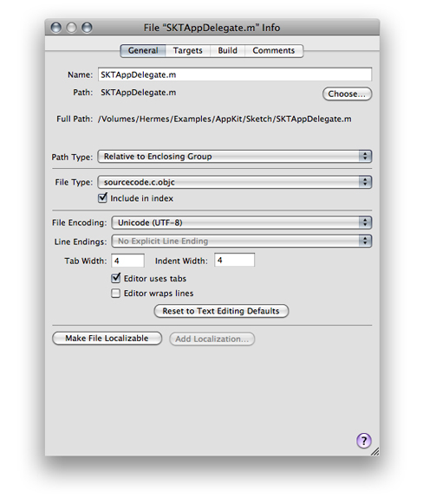423x504 pixels.
Task: Switch to the Build tab
Action: (227, 51)
